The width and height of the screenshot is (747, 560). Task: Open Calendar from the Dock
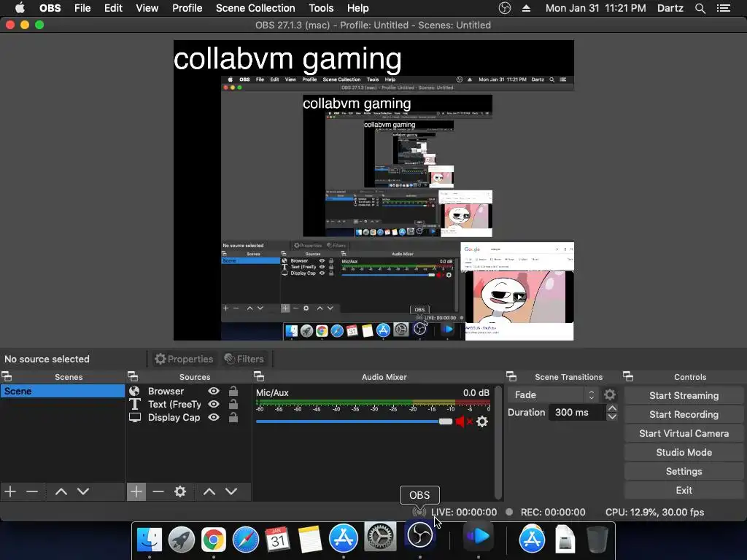point(278,539)
